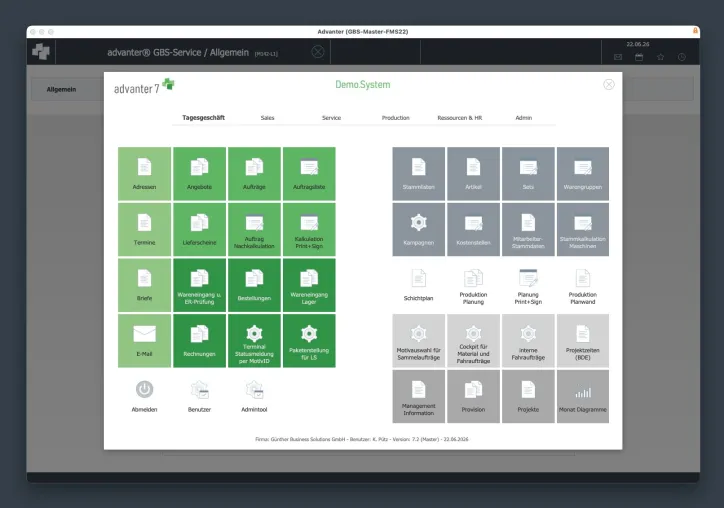Open the Admintool icon

[254, 390]
